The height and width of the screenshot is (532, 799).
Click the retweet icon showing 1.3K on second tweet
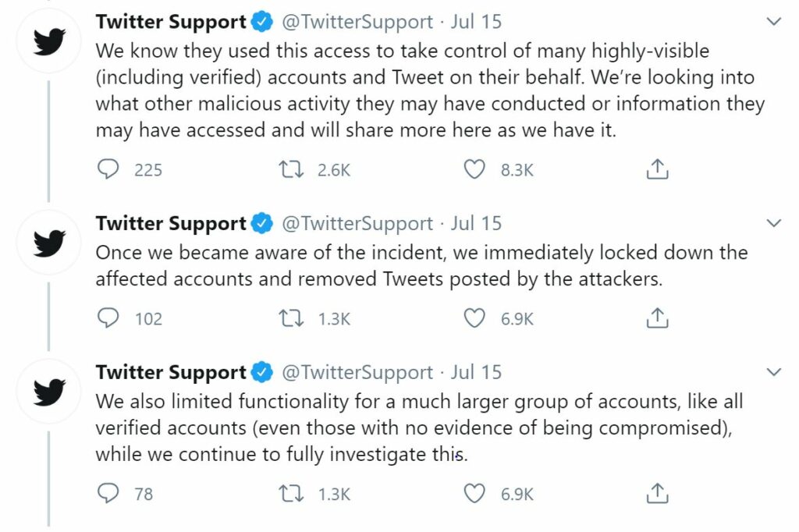pyautogui.click(x=292, y=318)
